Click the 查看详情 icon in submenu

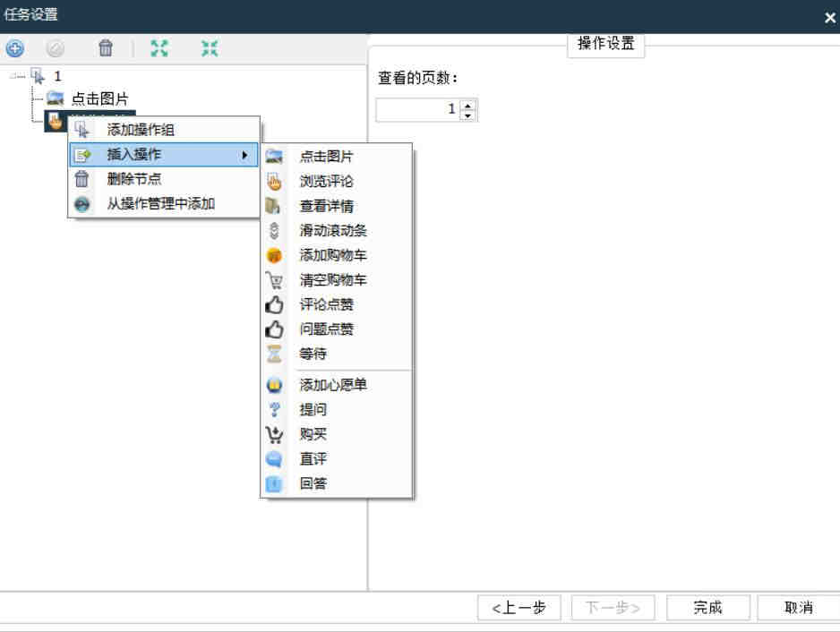point(273,206)
